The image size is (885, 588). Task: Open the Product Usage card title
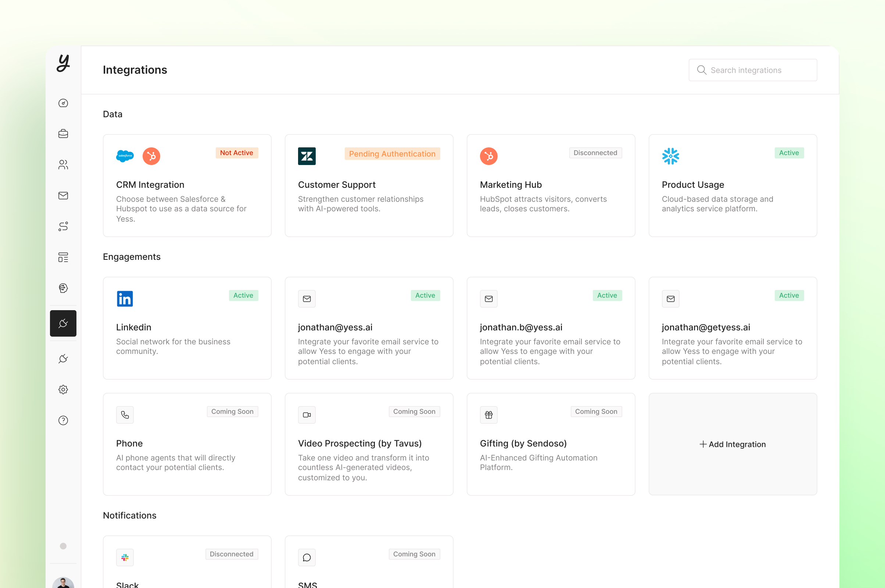point(693,184)
